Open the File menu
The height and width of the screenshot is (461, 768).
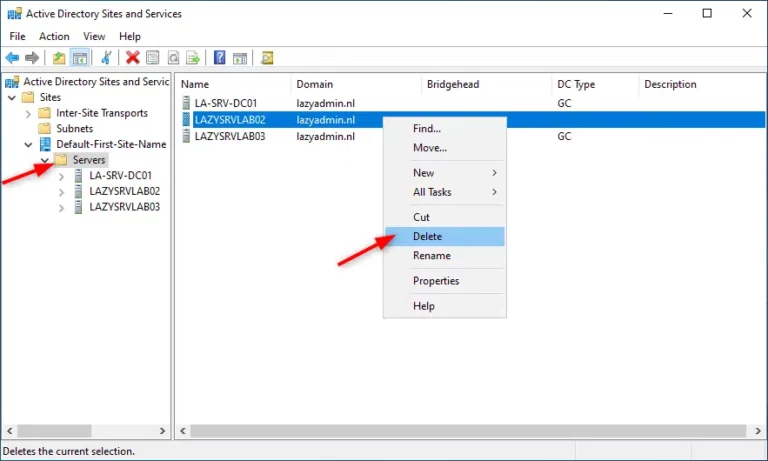(x=18, y=36)
